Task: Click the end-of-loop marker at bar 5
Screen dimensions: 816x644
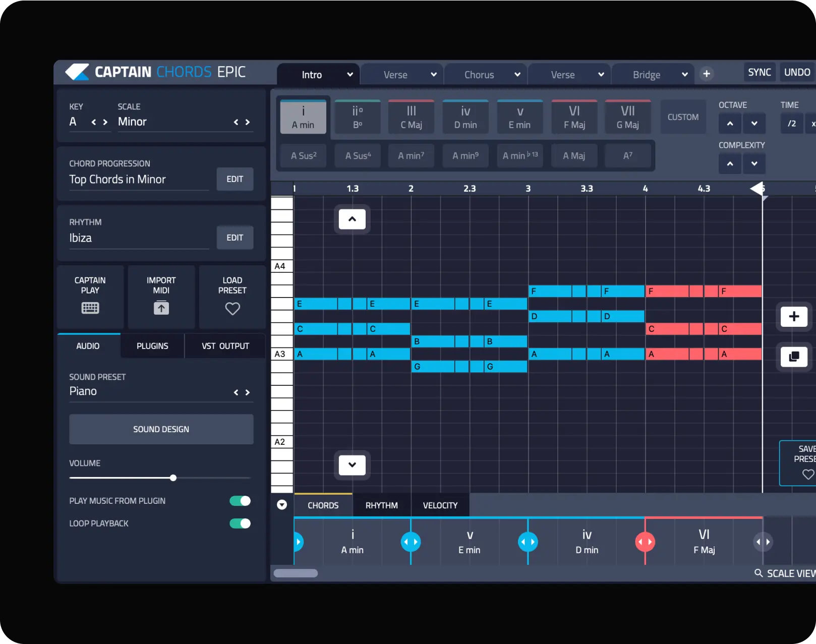Action: [758, 189]
